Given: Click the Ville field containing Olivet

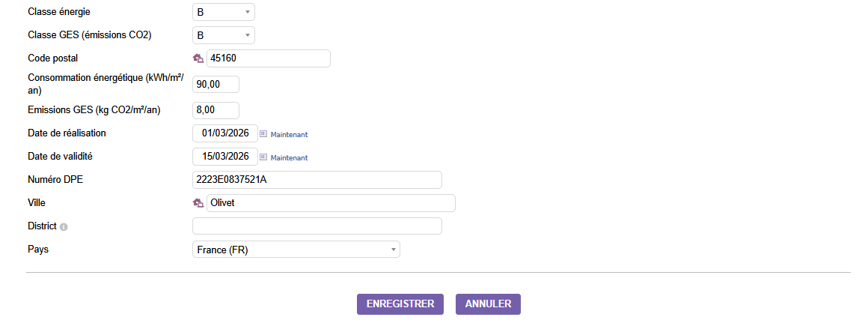Looking at the screenshot, I should (x=330, y=203).
